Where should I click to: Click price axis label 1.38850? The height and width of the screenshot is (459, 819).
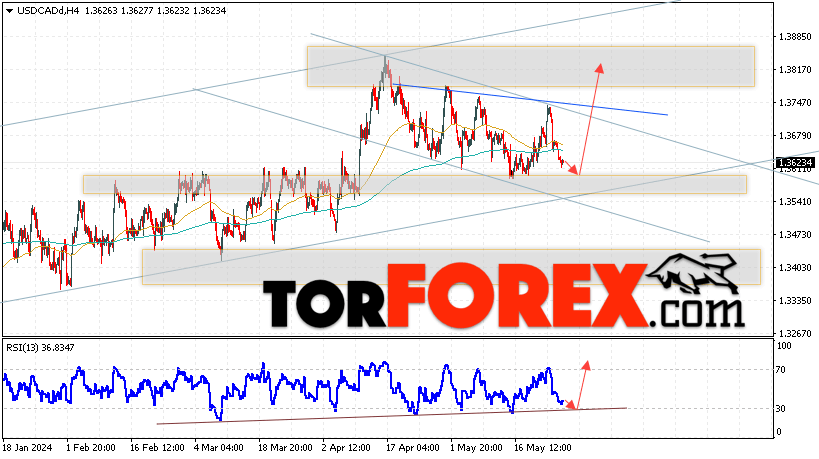pyautogui.click(x=795, y=37)
